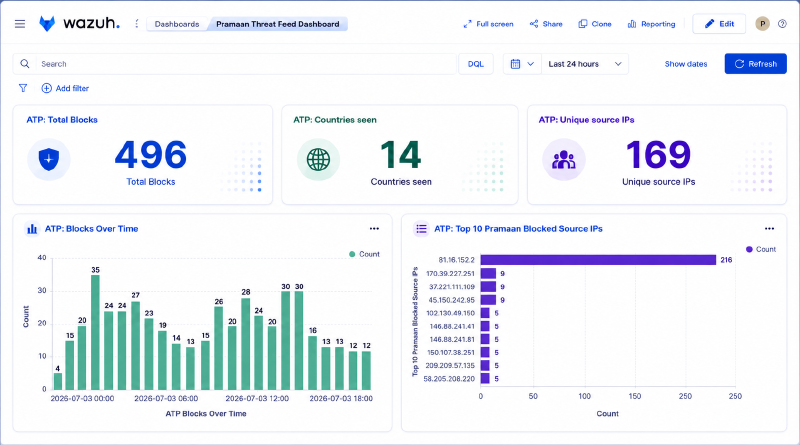800x445 pixels.
Task: Click the shield icon in Total Blocks
Action: point(48,159)
